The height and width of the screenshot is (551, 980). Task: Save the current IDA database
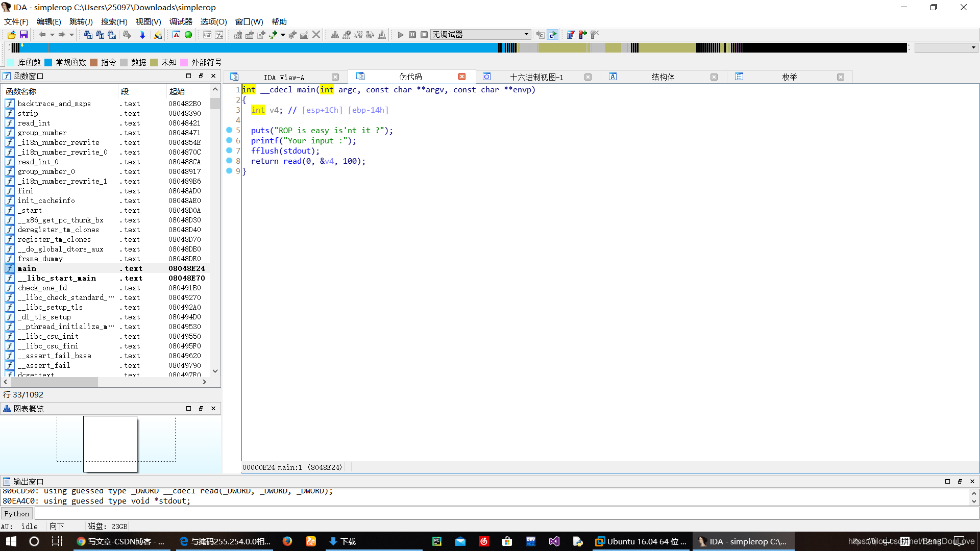click(23, 34)
